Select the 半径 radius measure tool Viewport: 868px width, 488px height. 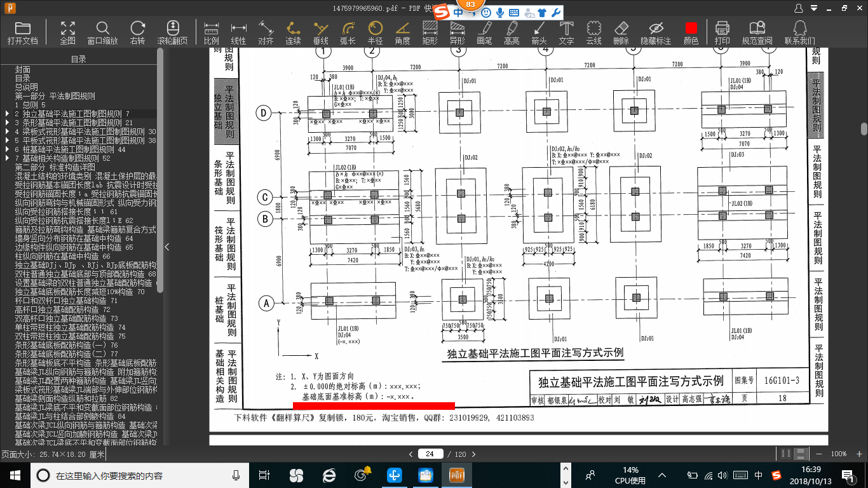click(x=376, y=33)
